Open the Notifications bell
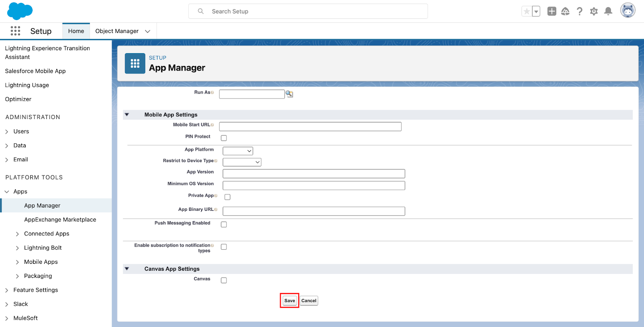 click(609, 11)
